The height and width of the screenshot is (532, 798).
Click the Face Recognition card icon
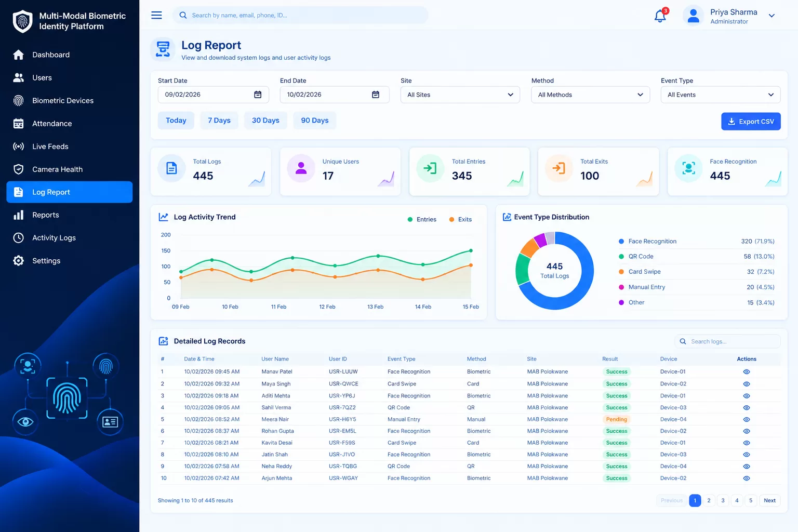point(688,168)
